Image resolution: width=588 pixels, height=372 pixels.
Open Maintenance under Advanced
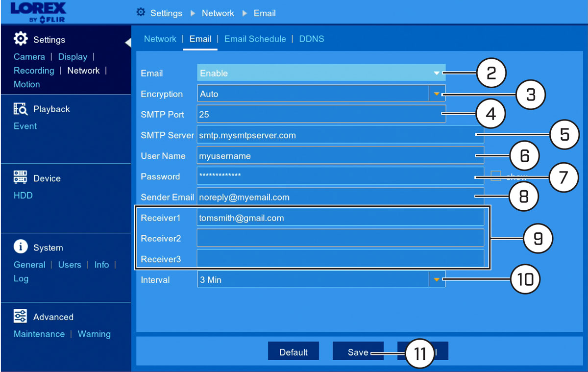[x=39, y=334]
